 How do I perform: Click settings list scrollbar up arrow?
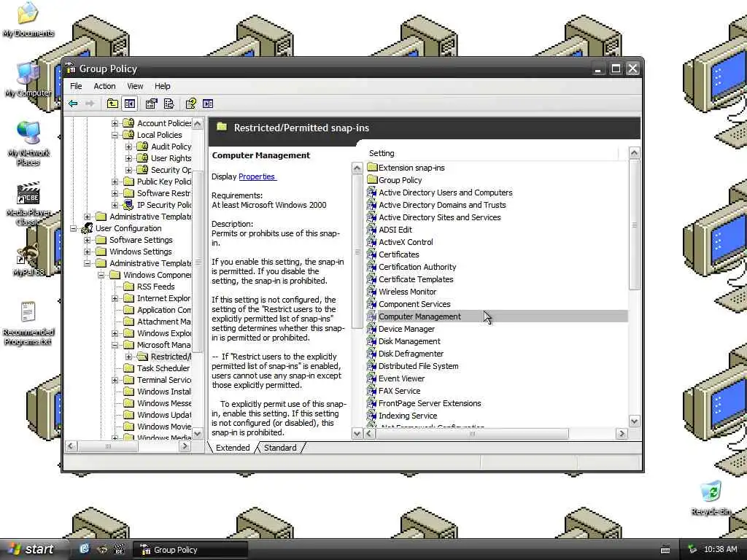pyautogui.click(x=634, y=153)
